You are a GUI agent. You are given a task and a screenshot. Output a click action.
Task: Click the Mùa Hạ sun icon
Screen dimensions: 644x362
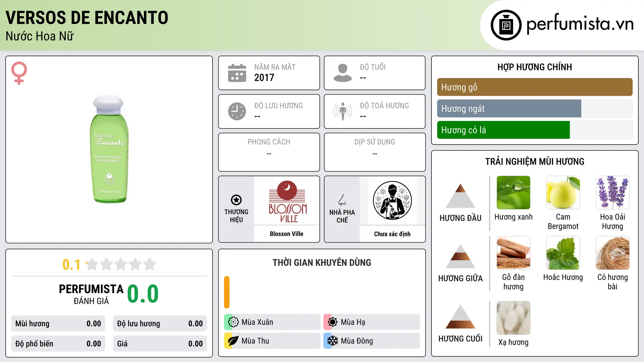(x=333, y=322)
